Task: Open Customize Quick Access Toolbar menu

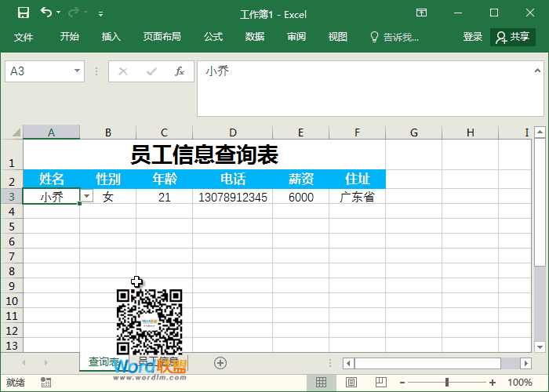Action: pos(100,14)
